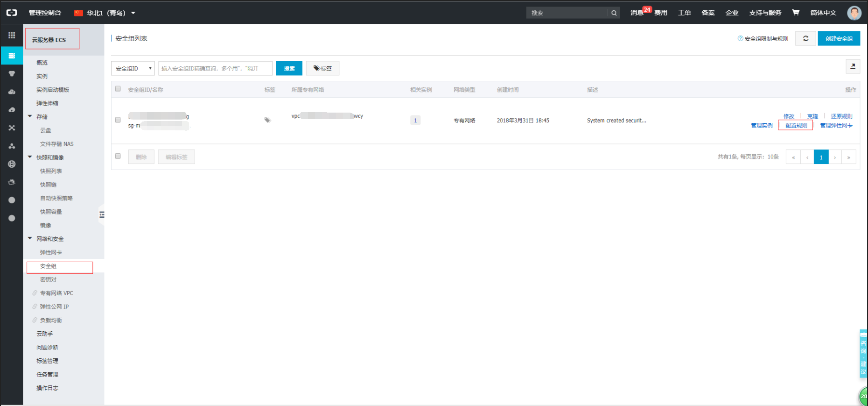The width and height of the screenshot is (868, 406).
Task: Open the 安全组ID search type dropdown
Action: click(x=133, y=68)
